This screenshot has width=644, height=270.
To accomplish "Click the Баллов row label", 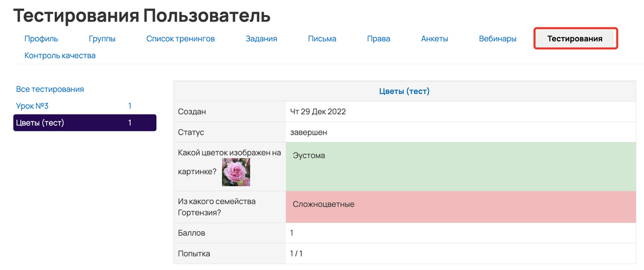I will [x=191, y=233].
